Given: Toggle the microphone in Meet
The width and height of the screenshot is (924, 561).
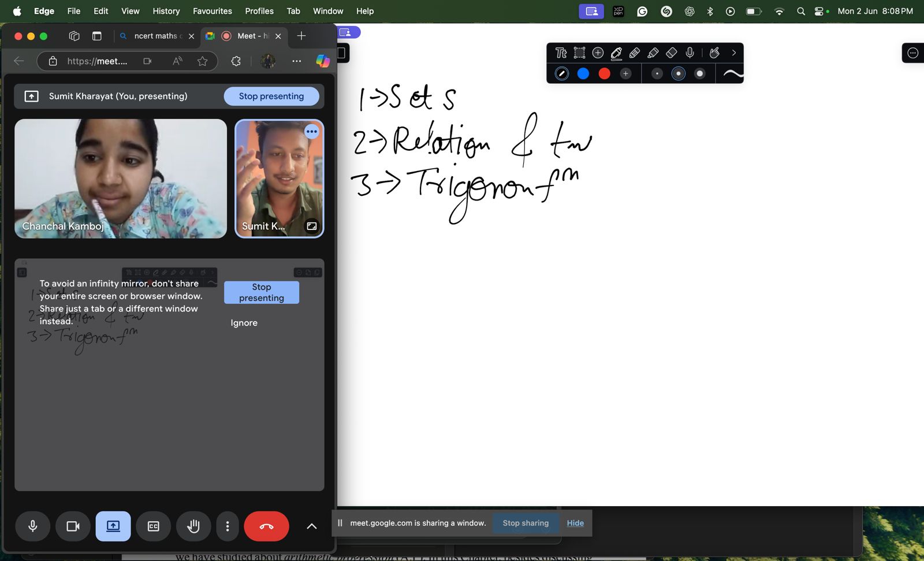Looking at the screenshot, I should coord(33,526).
